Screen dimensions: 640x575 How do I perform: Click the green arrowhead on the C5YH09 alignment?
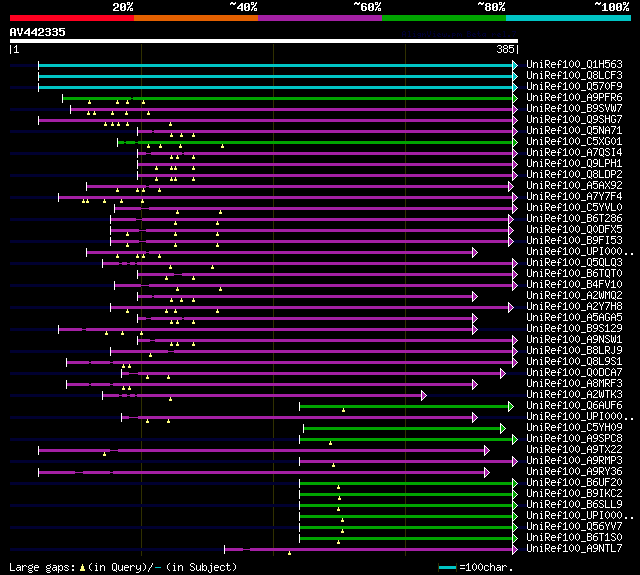pyautogui.click(x=503, y=428)
